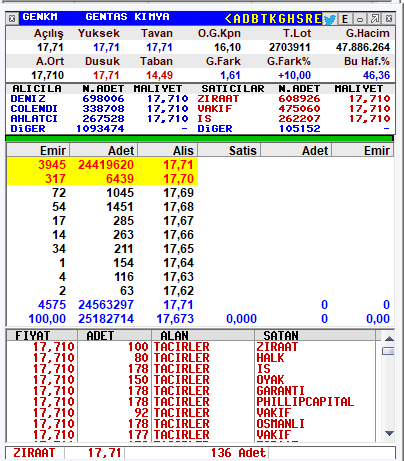Viewport: 404px width, 461px height.
Task: Select buyer AHLATCI row
Action: tap(99, 119)
